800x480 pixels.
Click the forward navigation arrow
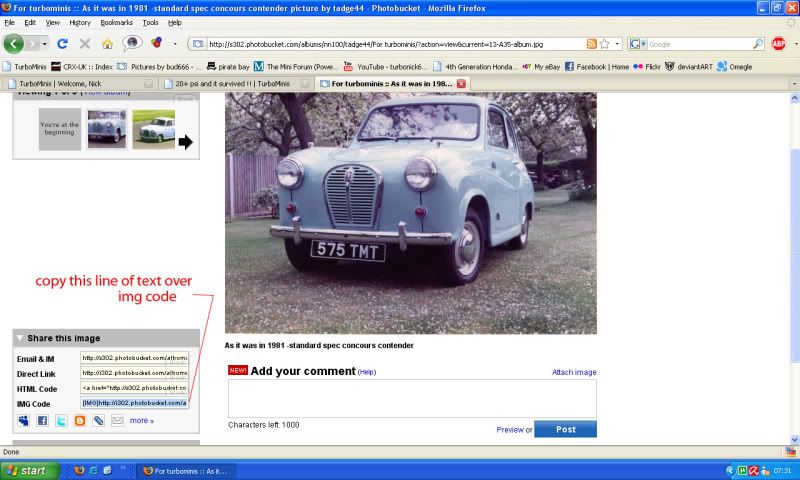(33, 44)
